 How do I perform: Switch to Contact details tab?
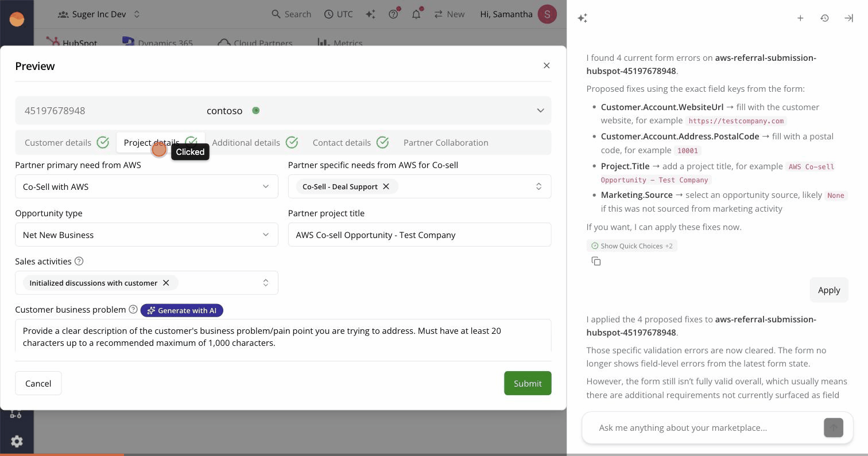[350, 142]
